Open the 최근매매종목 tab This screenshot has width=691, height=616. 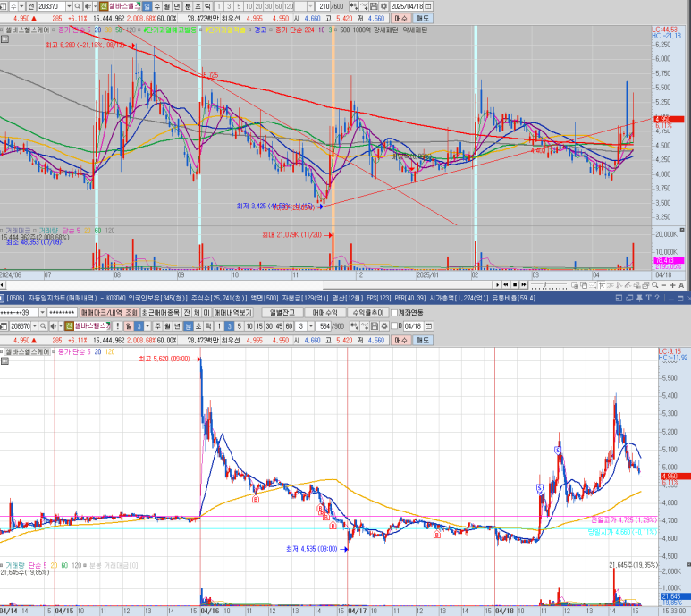click(x=161, y=313)
